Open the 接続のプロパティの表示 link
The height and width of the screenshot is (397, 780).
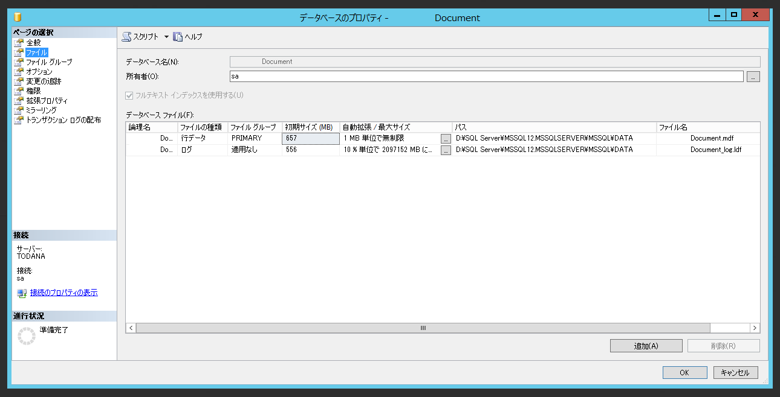click(x=64, y=293)
